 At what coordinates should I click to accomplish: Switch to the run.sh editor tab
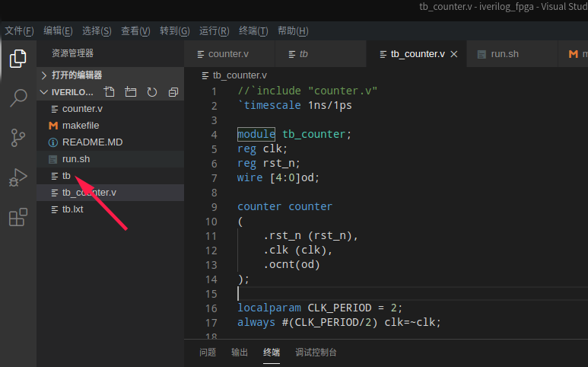(512, 54)
